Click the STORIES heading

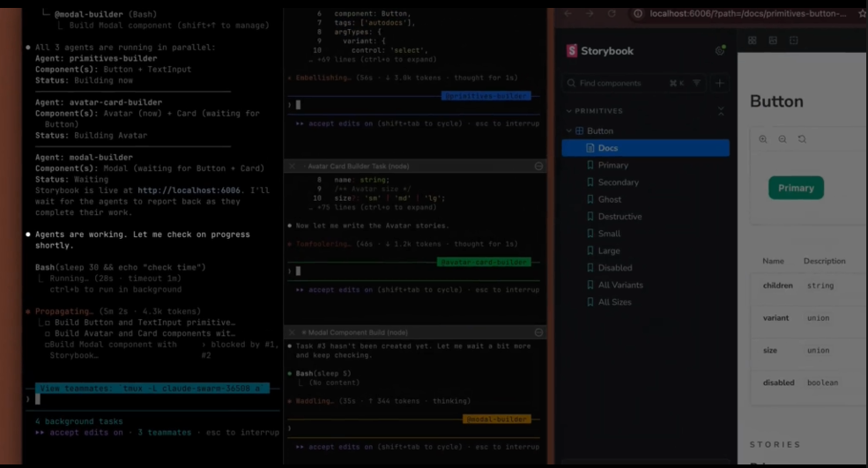775,445
